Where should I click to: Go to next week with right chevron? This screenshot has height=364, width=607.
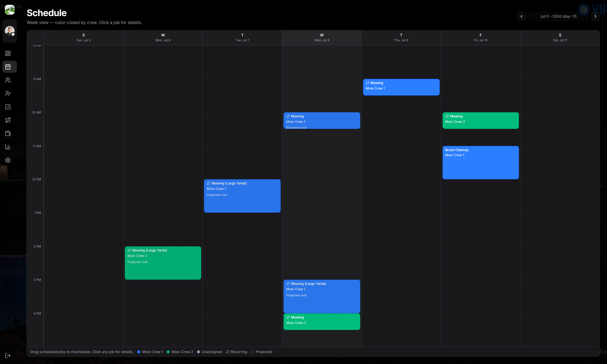coord(595,16)
